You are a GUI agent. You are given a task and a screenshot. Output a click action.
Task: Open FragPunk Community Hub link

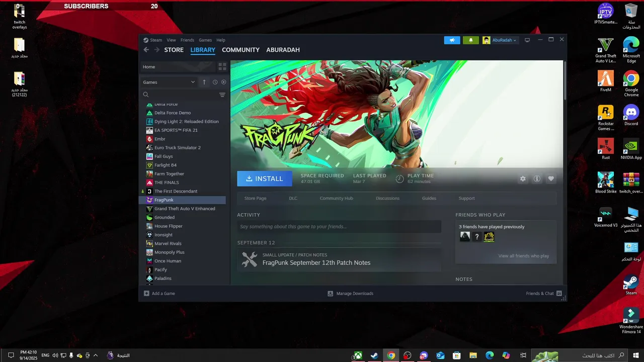337,198
